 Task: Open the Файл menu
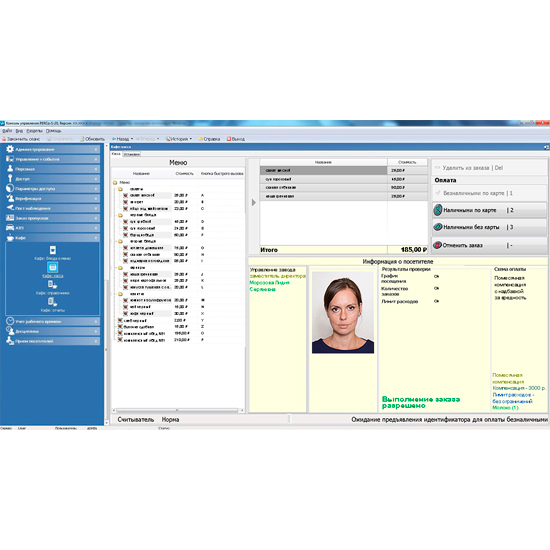point(7,131)
